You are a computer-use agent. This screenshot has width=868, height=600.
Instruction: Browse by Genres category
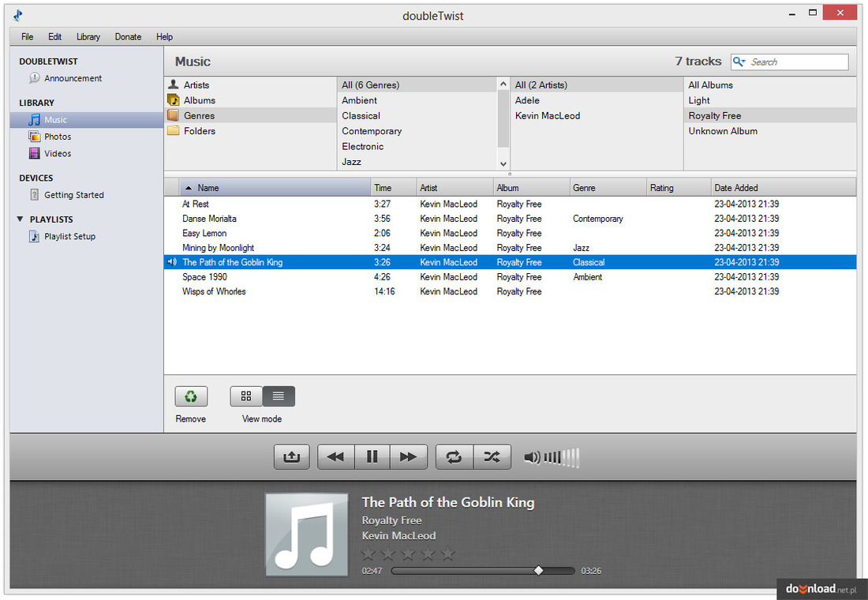coord(251,115)
